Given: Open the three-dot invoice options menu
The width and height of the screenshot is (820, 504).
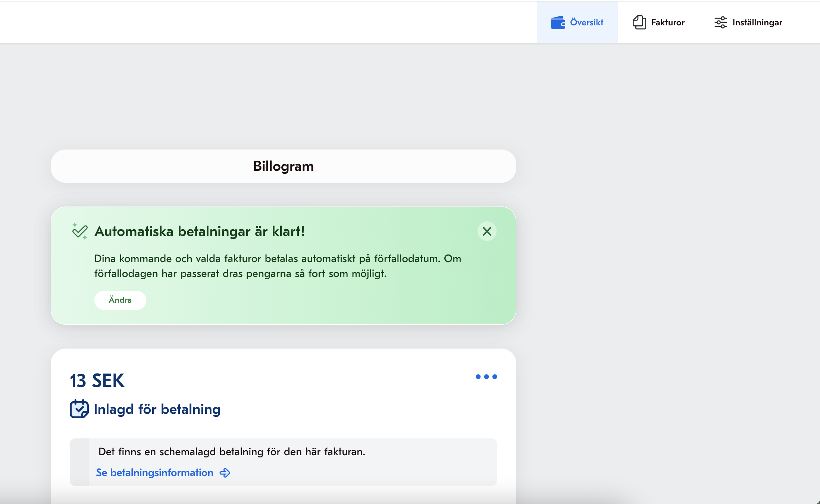Looking at the screenshot, I should [x=486, y=377].
